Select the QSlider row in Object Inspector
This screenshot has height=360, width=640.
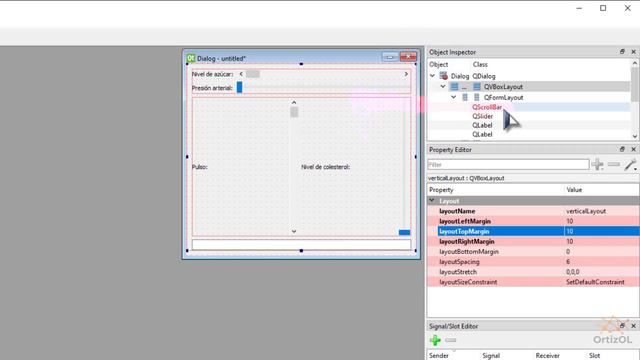pos(529,116)
